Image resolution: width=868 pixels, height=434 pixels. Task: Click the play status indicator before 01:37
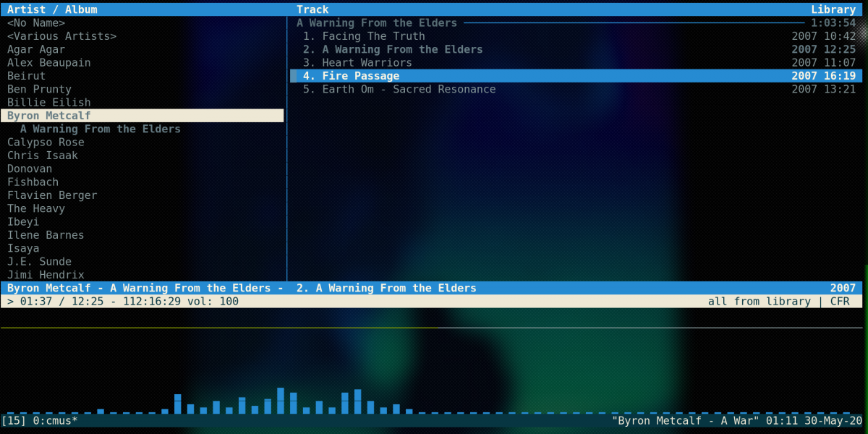coord(11,302)
